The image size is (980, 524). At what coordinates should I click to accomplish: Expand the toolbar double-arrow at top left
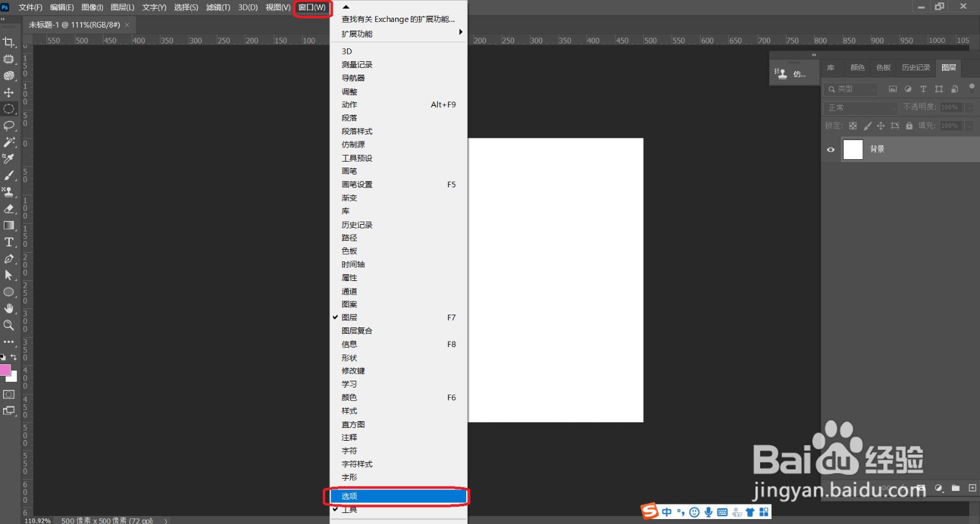tap(3, 19)
